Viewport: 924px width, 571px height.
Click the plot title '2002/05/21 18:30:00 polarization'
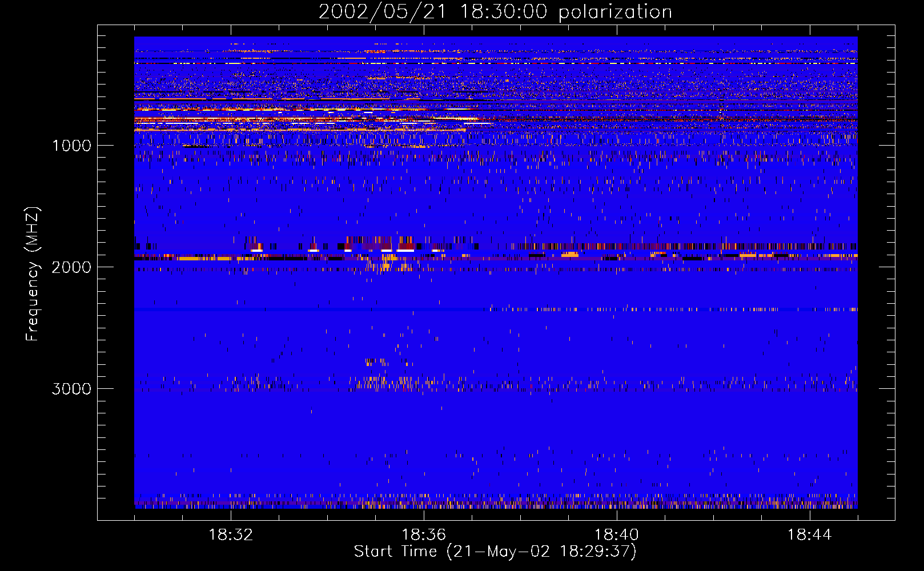(x=495, y=12)
